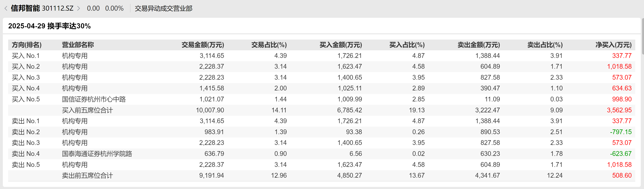Go back using the left chevron arrow
This screenshot has height=189, width=644.
pos(6,9)
